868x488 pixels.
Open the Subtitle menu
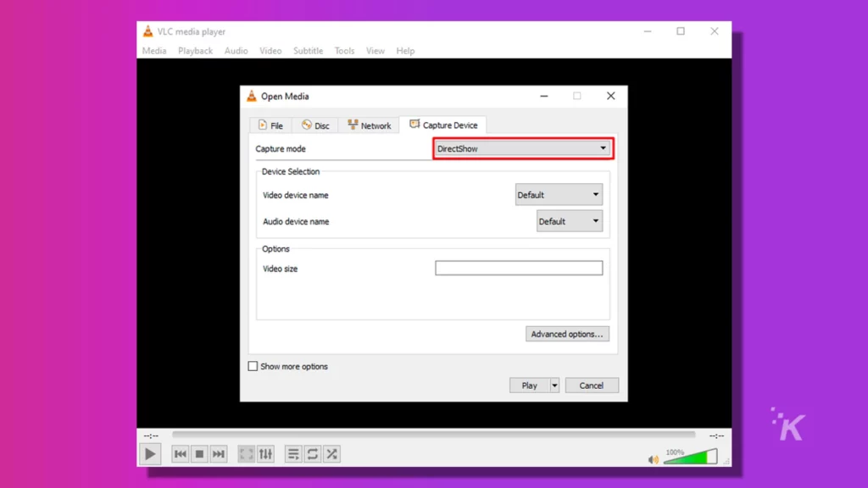point(308,51)
